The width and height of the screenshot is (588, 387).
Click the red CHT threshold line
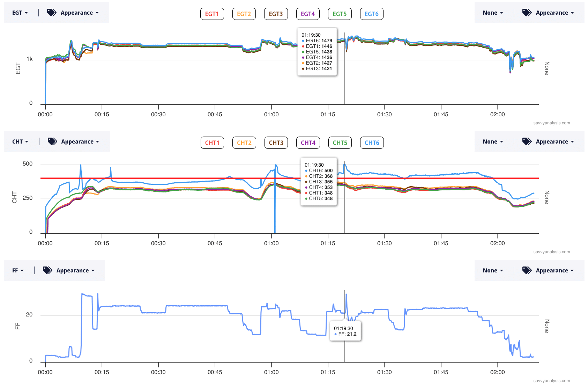[174, 178]
